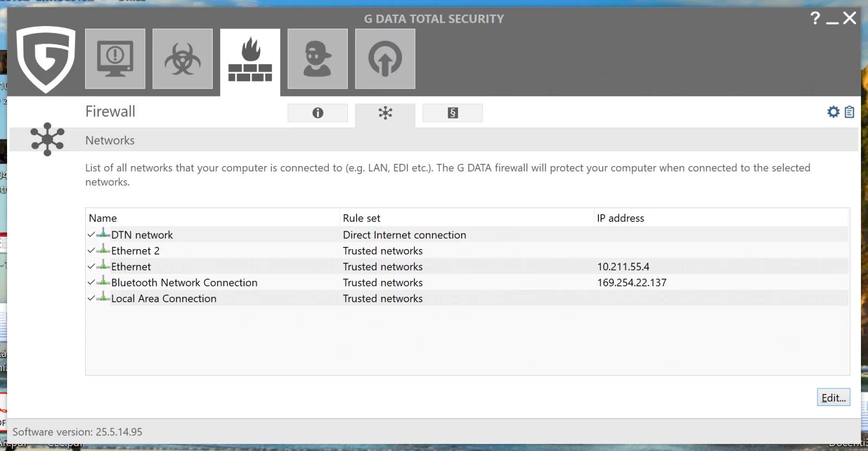Open the Parental controls child icon tab
Image resolution: width=868 pixels, height=451 pixels.
coord(317,59)
